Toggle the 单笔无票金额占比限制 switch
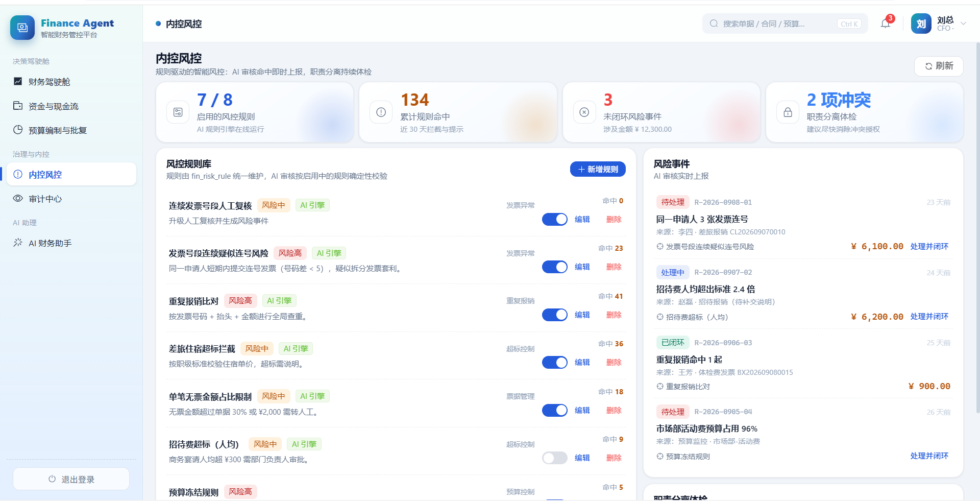This screenshot has width=980, height=501. pyautogui.click(x=555, y=410)
